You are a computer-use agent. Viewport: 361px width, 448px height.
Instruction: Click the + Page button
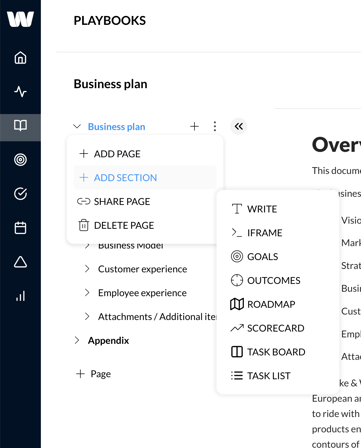pyautogui.click(x=93, y=374)
